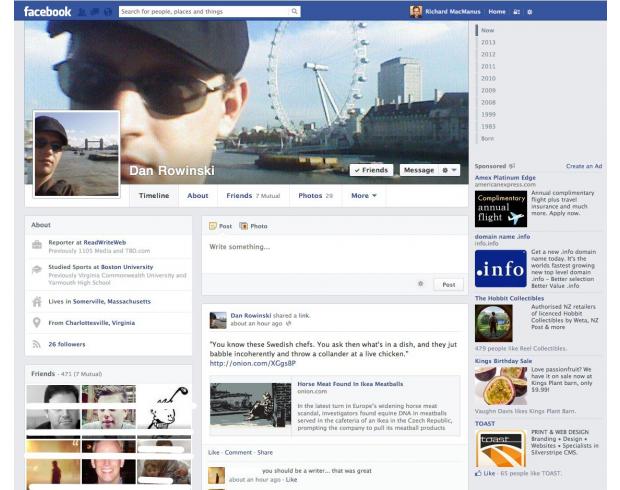Viewport: 620px width, 490px height.
Task: Open Dan Rowinski post author link
Action: (251, 315)
